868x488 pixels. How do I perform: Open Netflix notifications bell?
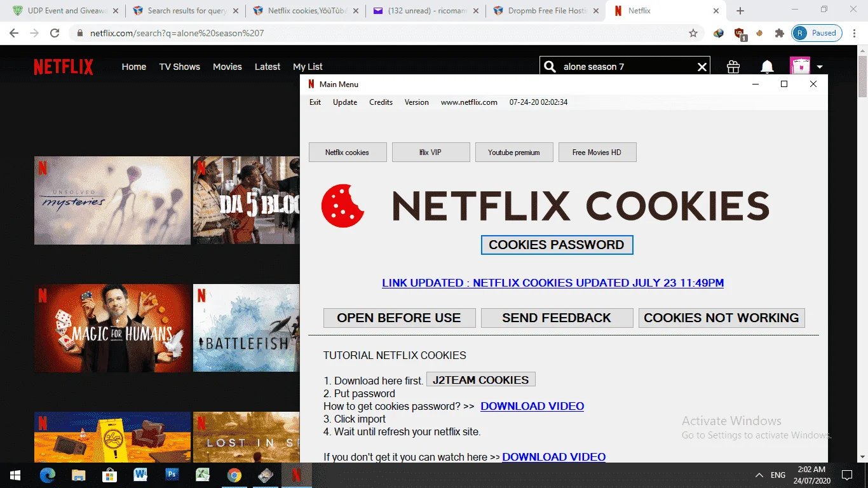tap(768, 67)
